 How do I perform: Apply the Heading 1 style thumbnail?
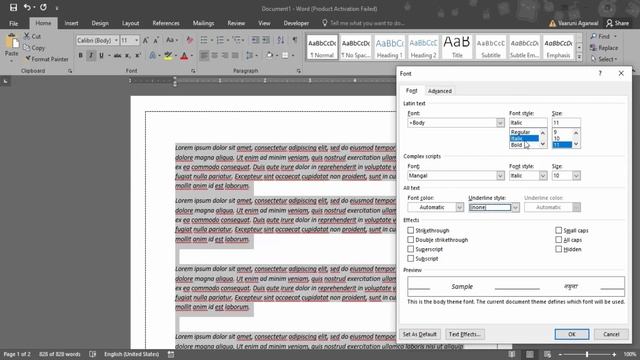click(x=389, y=47)
